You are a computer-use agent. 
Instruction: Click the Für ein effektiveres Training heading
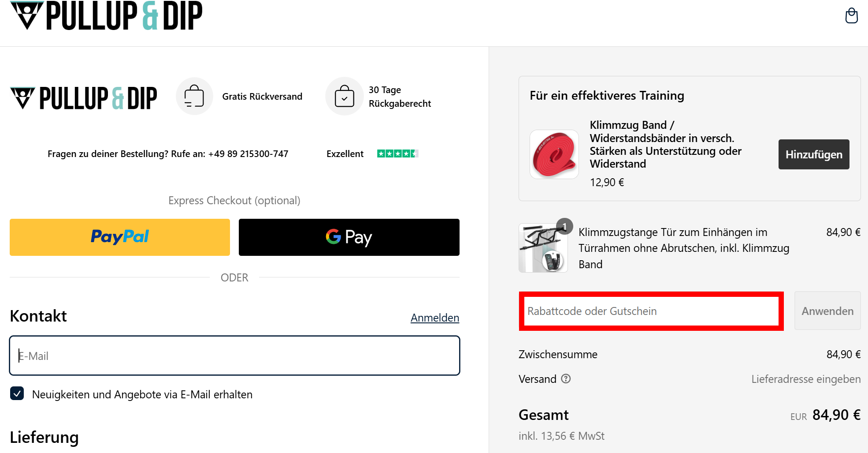point(607,95)
